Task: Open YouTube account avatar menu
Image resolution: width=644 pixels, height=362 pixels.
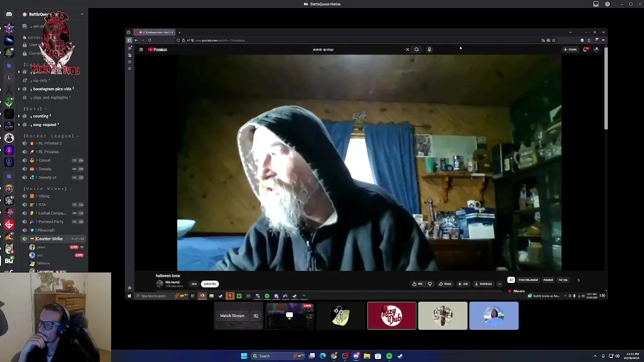Action: click(596, 49)
